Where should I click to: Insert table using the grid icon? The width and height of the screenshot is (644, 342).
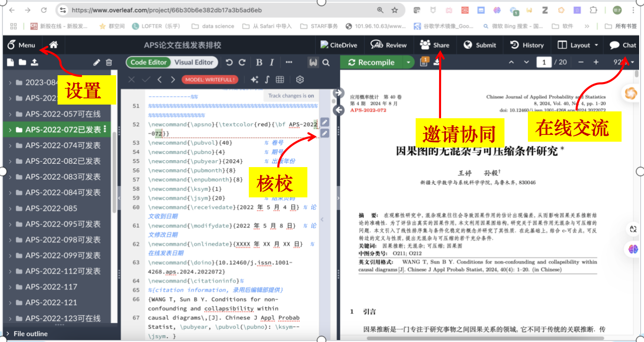pos(280,80)
